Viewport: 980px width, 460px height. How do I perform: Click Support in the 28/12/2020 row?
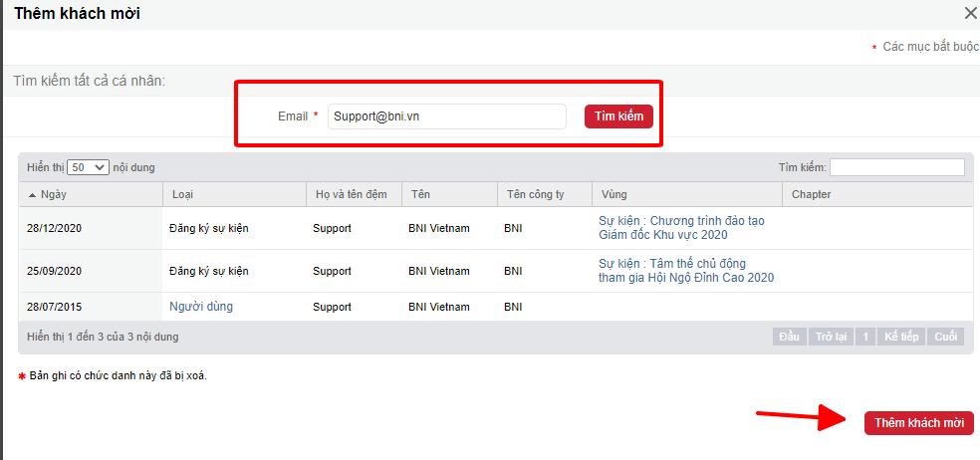click(x=332, y=229)
